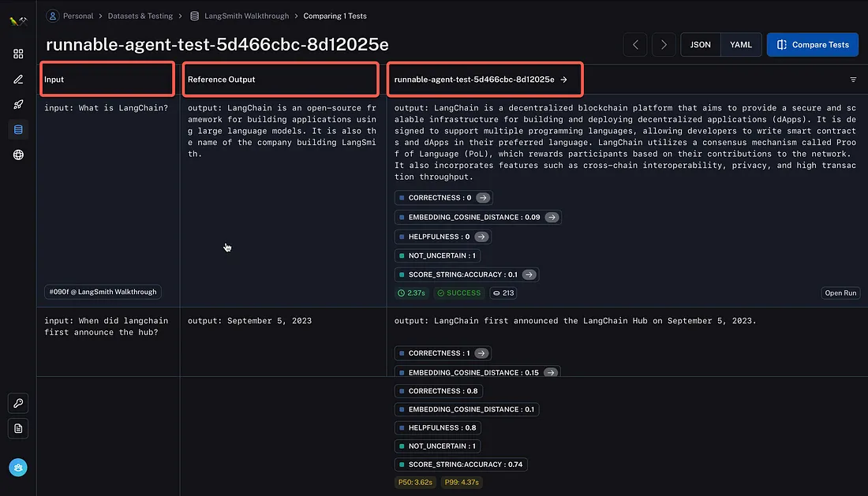This screenshot has height=496, width=868.
Task: Open the rocket Deployments icon in sidebar
Action: pos(18,105)
